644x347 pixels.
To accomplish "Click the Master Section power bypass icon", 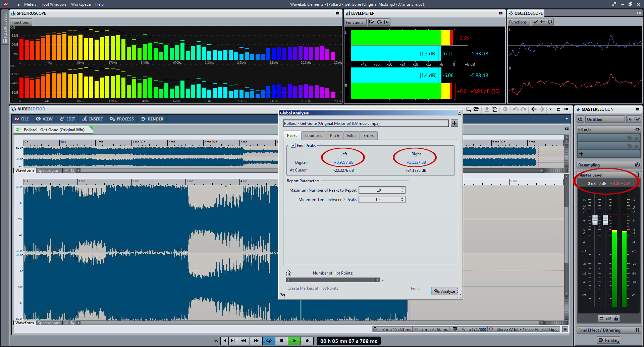I will coord(580,119).
